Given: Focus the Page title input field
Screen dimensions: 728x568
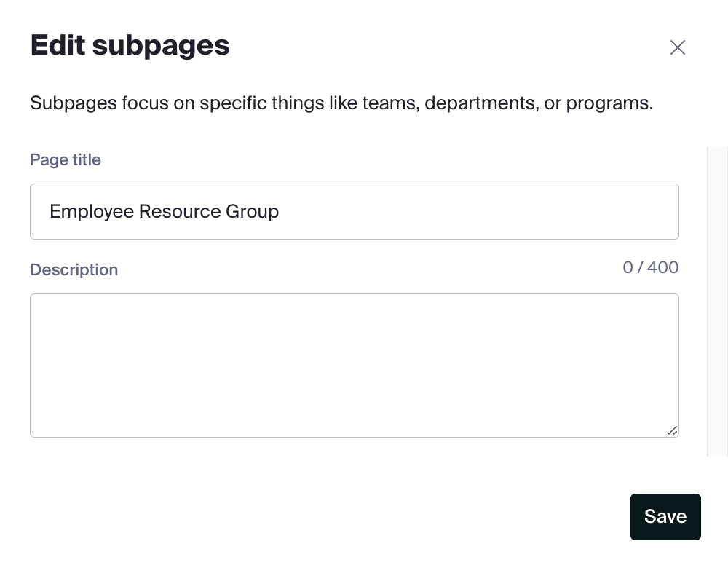Looking at the screenshot, I should click(355, 211).
